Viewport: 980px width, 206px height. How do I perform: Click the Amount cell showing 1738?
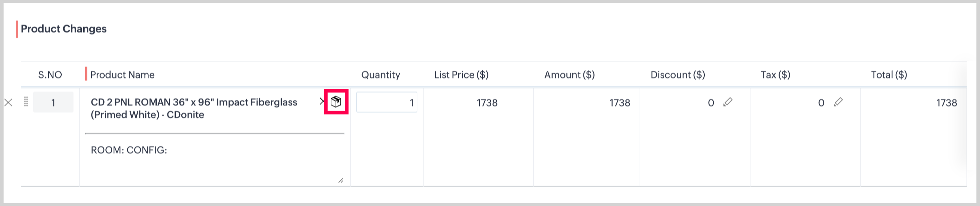(x=619, y=103)
